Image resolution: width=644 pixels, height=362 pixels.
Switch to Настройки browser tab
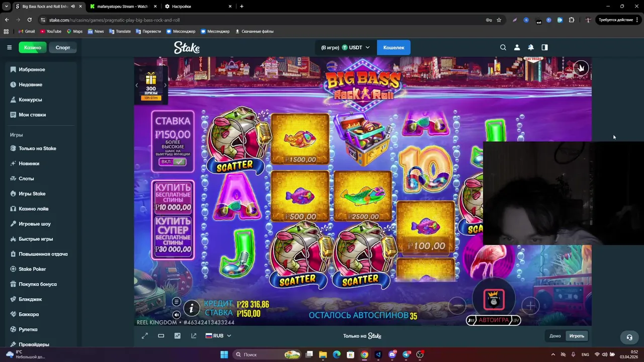199,7
